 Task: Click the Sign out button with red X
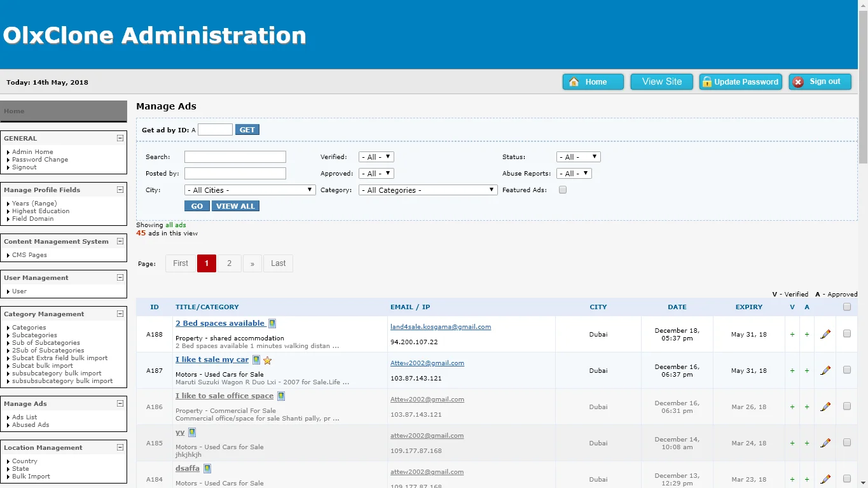coord(820,82)
